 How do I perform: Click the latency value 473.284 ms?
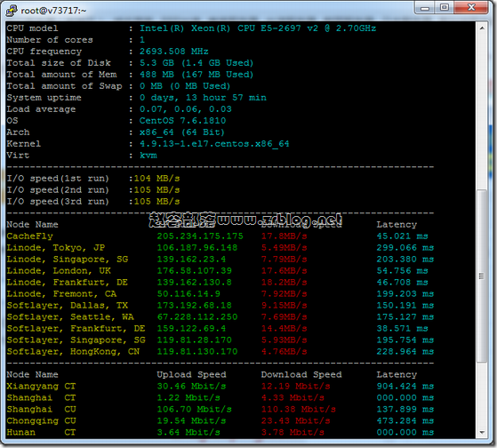coord(405,421)
